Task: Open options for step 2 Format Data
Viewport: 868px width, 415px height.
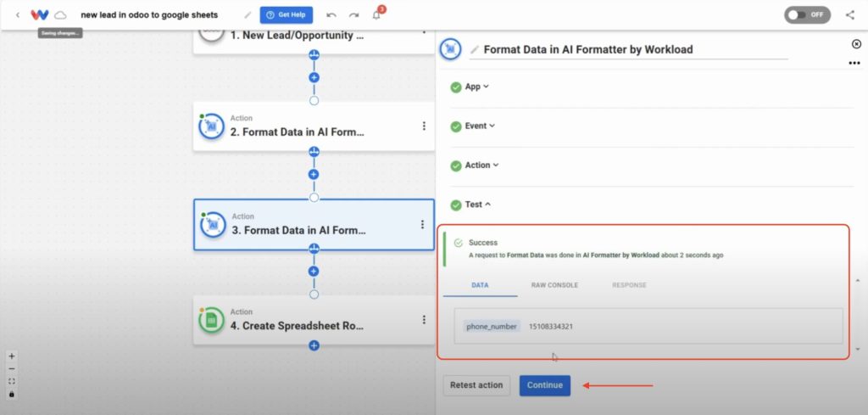Action: click(x=424, y=126)
